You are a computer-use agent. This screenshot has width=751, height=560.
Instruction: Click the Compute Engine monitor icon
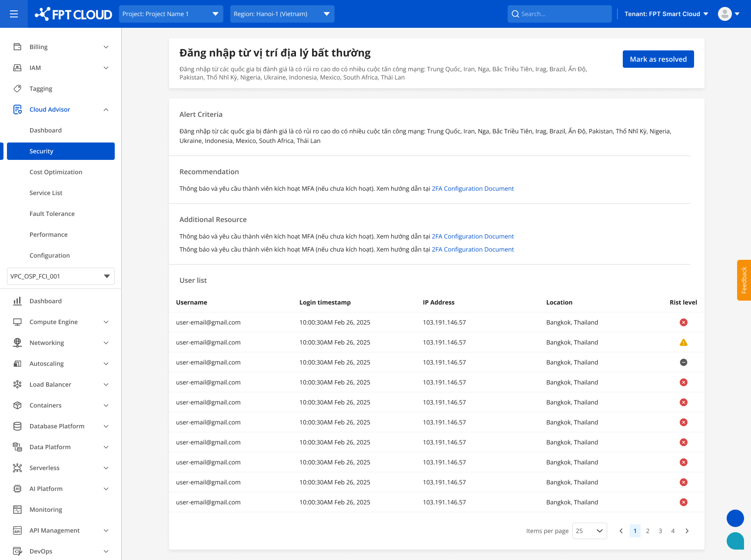point(17,322)
